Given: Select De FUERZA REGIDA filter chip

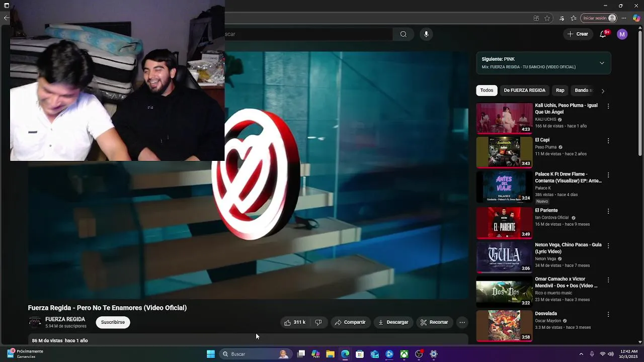Looking at the screenshot, I should pos(524,90).
